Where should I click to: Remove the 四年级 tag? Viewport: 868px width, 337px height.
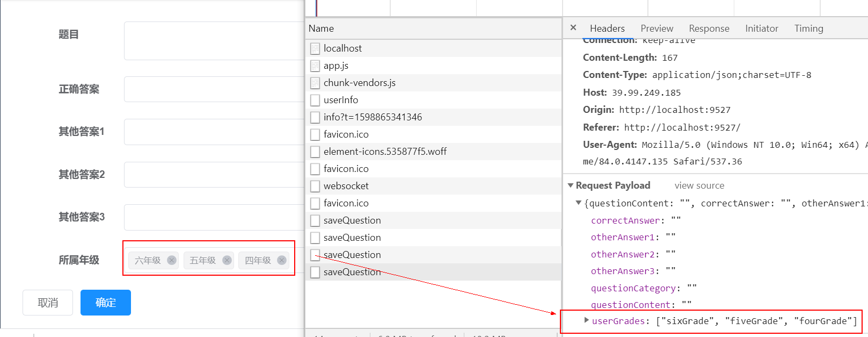click(282, 260)
